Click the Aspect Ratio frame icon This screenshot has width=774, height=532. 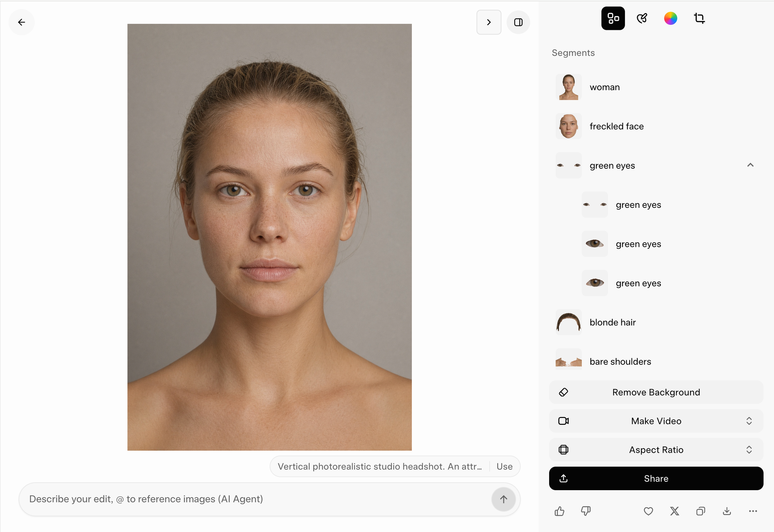pos(563,450)
